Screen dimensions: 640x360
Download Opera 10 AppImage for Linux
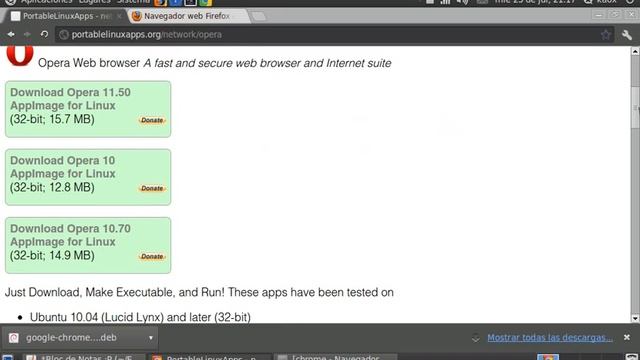coord(63,167)
